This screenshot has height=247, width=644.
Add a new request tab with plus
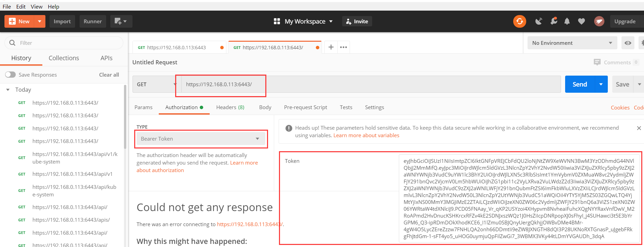[331, 47]
